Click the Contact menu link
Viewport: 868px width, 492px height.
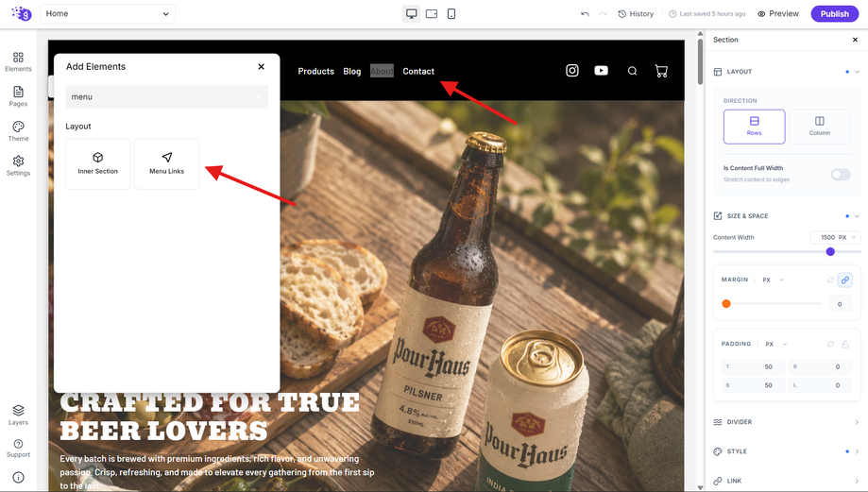pos(418,72)
